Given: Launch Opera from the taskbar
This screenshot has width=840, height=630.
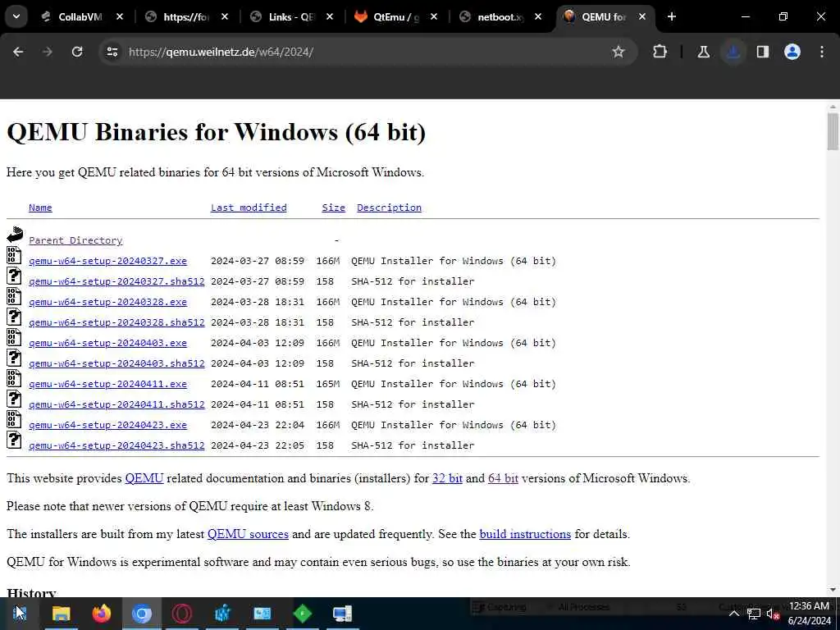Looking at the screenshot, I should [181, 614].
